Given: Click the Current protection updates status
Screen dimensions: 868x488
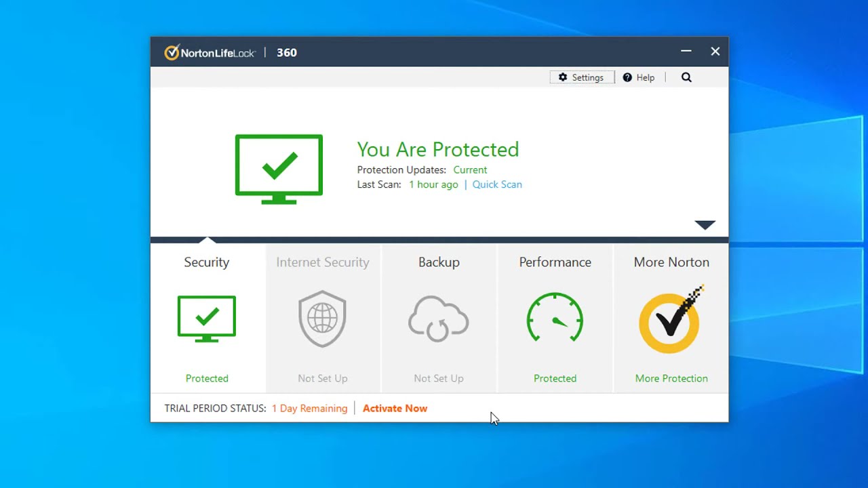Looking at the screenshot, I should click(470, 169).
